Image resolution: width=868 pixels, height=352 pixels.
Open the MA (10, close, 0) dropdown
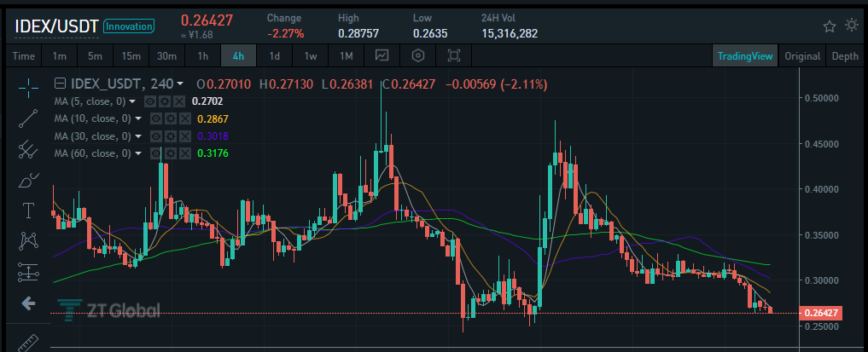pyautogui.click(x=138, y=118)
